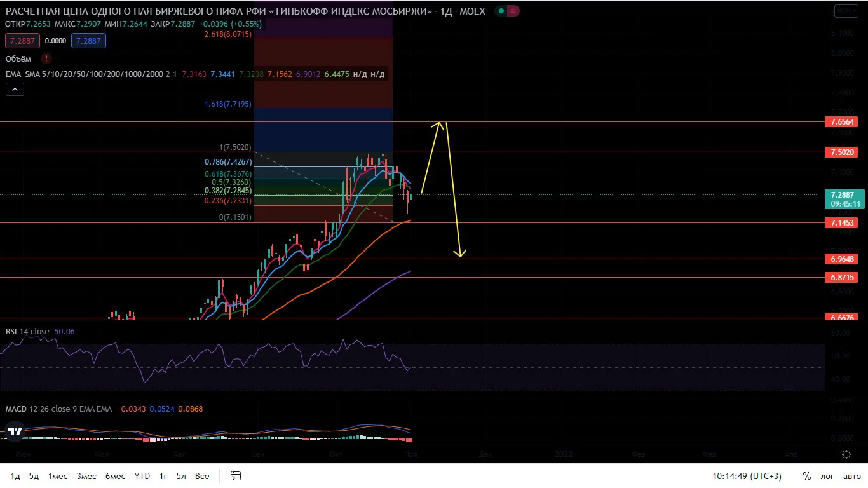Image resolution: width=868 pixels, height=488 pixels.
Task: Toggle logarithmic scale 'лог'
Action: pyautogui.click(x=827, y=476)
